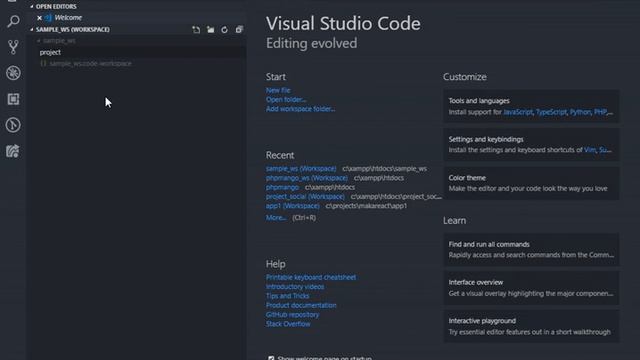Open the Interactive playground card
This screenshot has height=360, width=640.
tap(531, 327)
